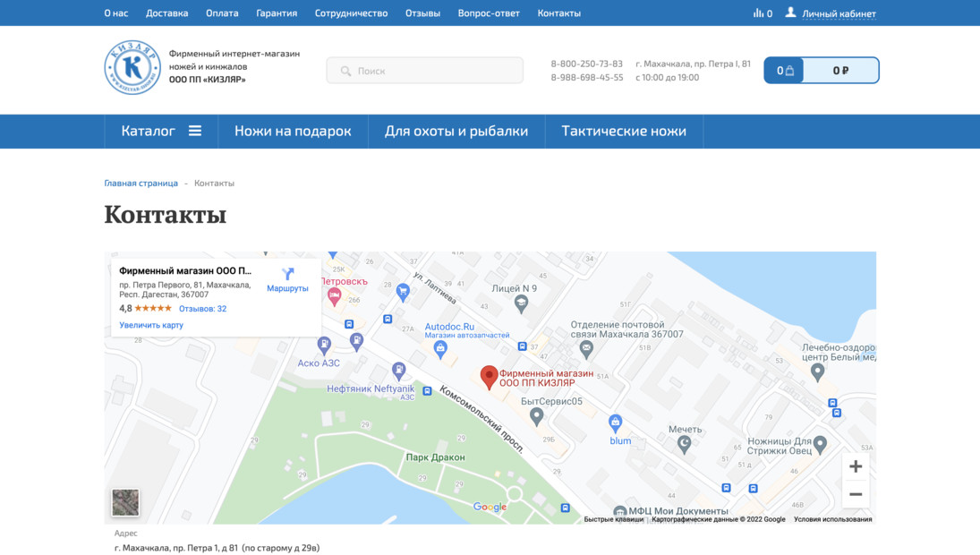The height and width of the screenshot is (555, 980).
Task: Open Вопрос-ответ menu item
Action: click(489, 13)
